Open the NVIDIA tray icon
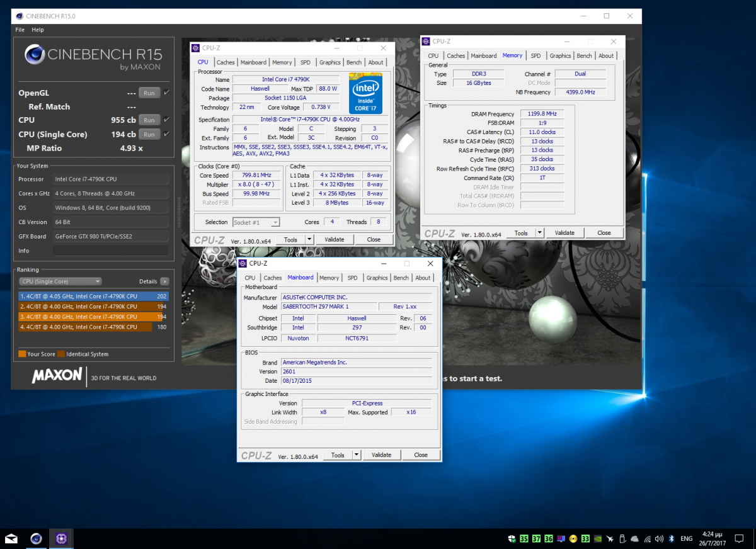The height and width of the screenshot is (549, 756). pos(598,539)
